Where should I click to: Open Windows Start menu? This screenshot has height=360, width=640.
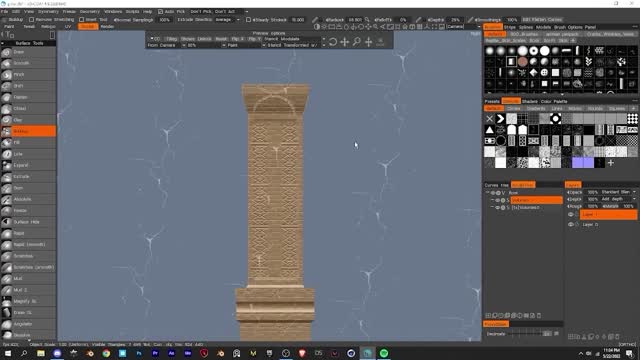coord(8,353)
